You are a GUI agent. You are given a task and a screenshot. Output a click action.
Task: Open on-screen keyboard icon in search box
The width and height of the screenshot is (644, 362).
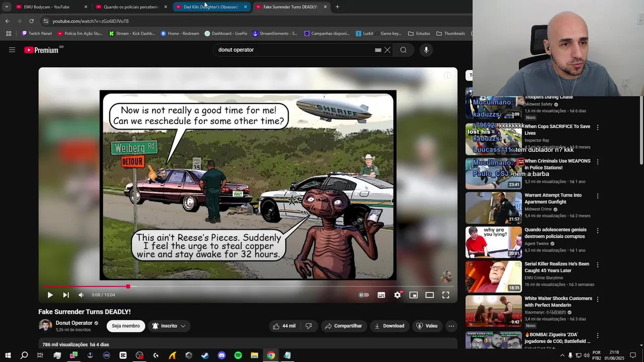[378, 50]
